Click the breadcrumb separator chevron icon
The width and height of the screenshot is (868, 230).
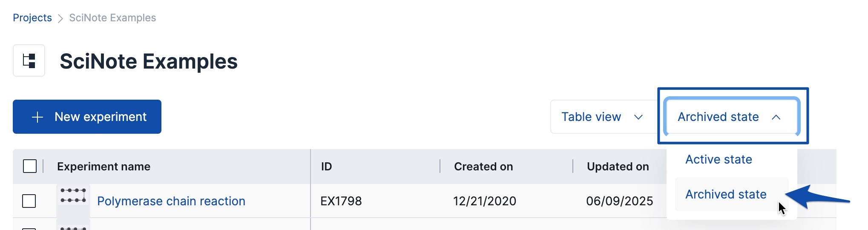60,18
